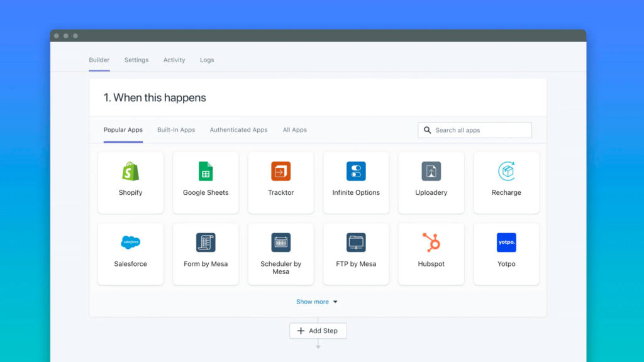Select the Shopify app icon

click(x=131, y=171)
